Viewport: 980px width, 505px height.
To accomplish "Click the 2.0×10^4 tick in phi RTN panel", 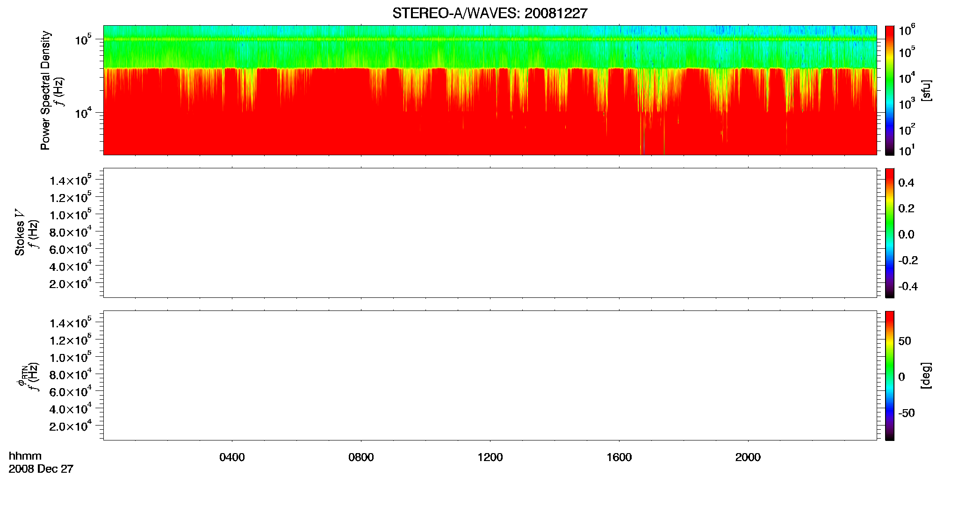I will (x=70, y=426).
